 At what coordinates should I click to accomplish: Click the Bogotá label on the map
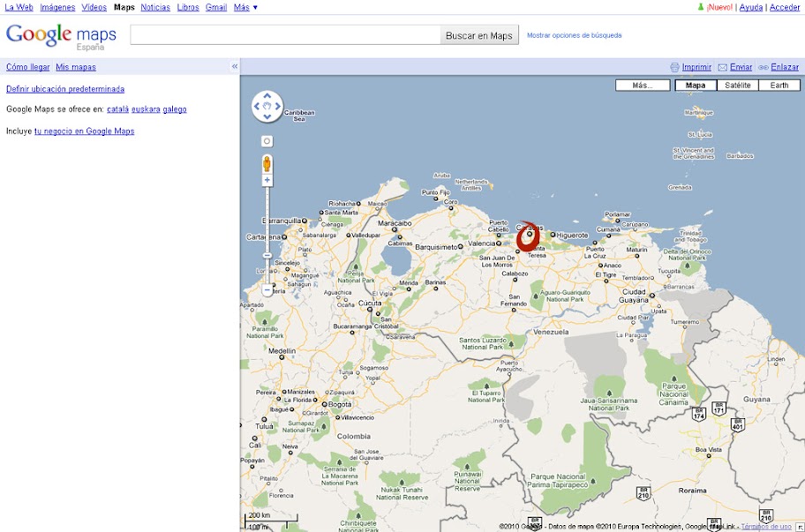pos(339,405)
